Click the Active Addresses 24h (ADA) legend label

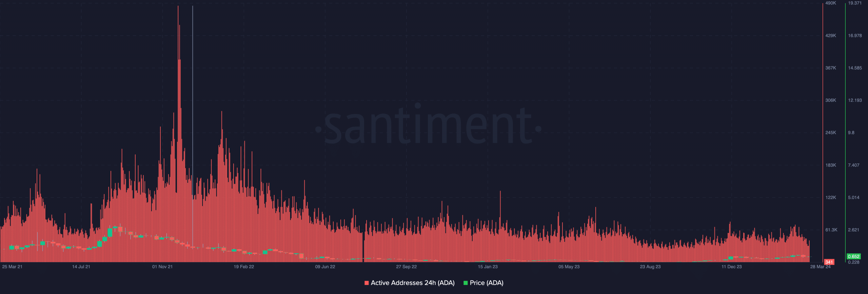(x=413, y=283)
